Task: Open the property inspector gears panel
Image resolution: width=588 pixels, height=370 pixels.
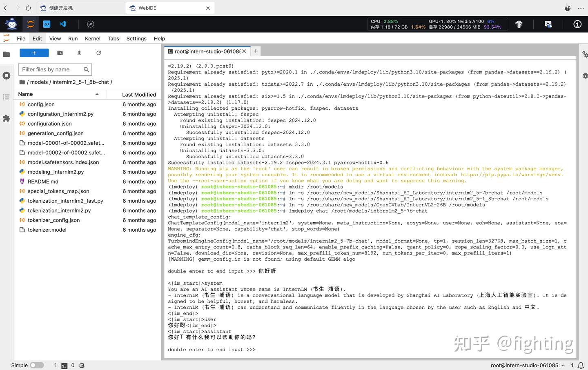Action: 585,53
